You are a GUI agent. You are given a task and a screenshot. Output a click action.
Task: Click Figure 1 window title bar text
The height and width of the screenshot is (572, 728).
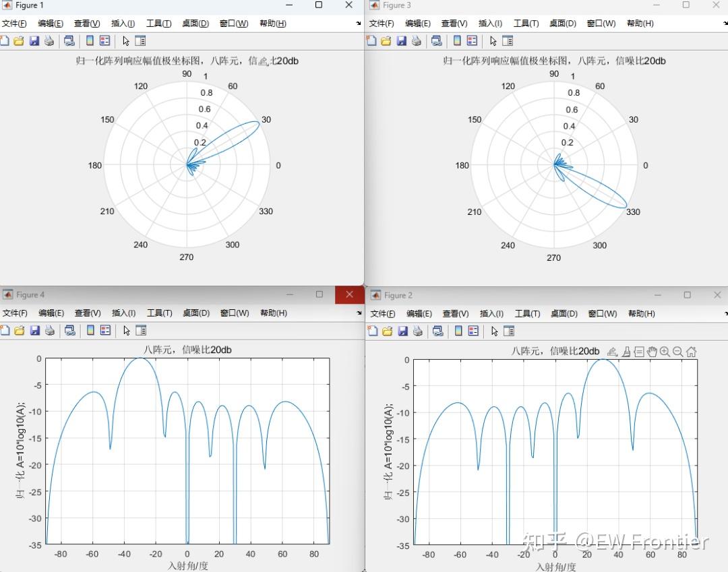click(29, 5)
